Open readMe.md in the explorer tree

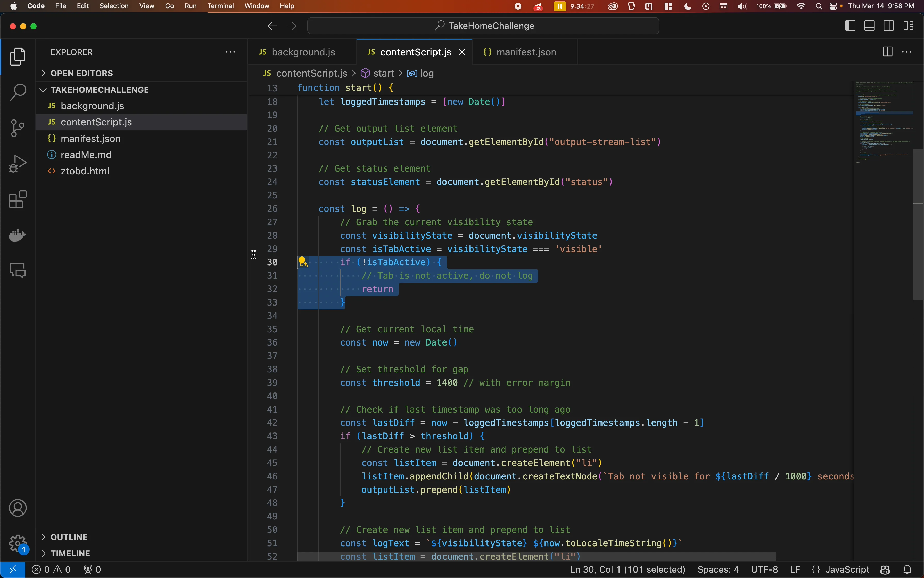point(141,155)
